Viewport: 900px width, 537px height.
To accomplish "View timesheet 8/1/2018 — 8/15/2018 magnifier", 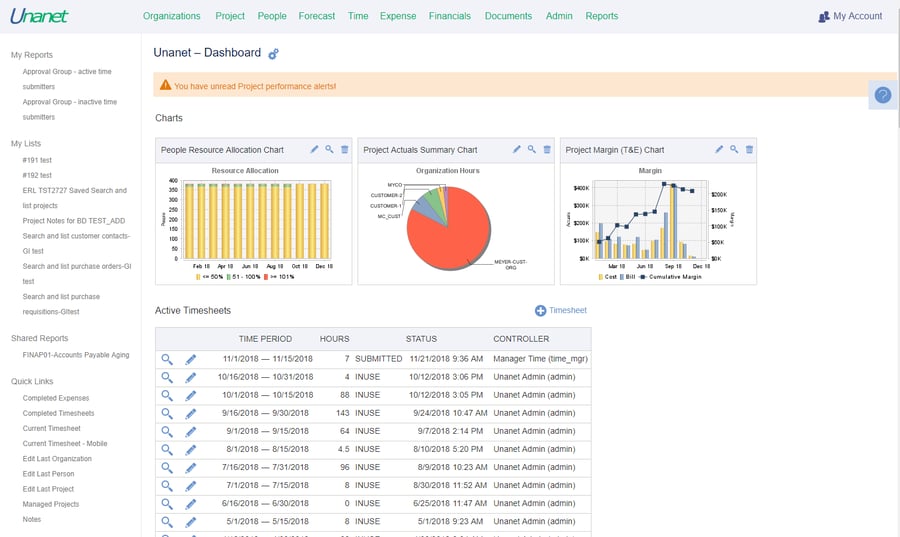I will click(x=167, y=449).
